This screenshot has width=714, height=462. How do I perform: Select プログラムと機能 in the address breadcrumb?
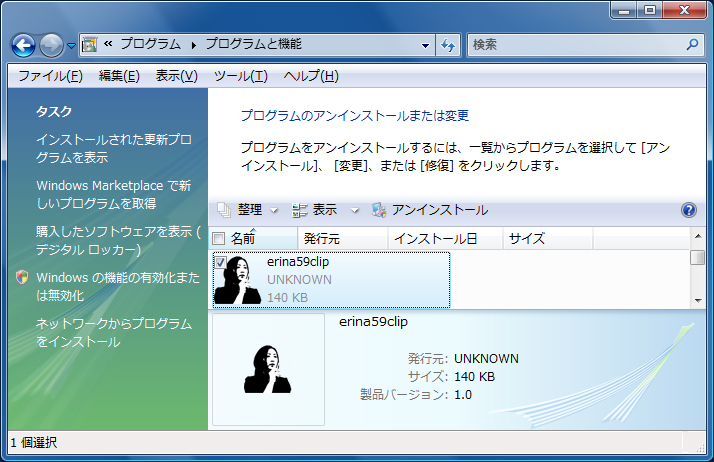[x=254, y=44]
